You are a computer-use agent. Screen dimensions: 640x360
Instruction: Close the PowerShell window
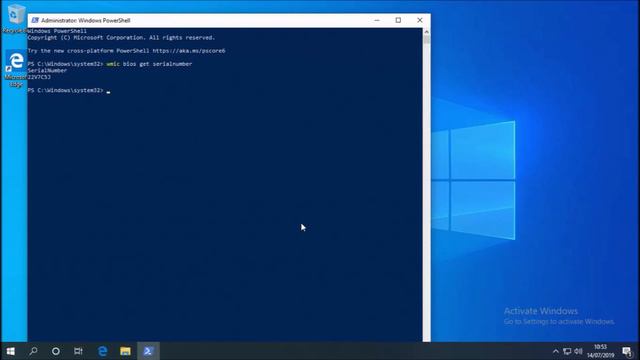coord(420,20)
